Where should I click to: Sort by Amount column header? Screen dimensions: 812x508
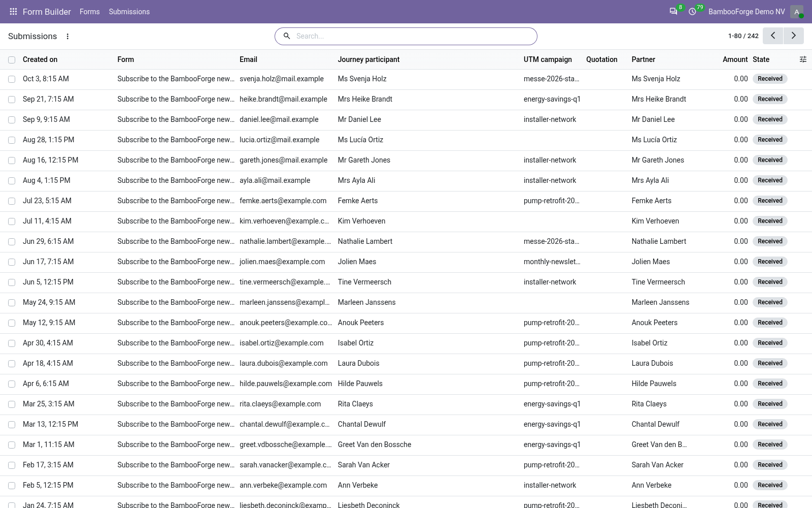(735, 59)
